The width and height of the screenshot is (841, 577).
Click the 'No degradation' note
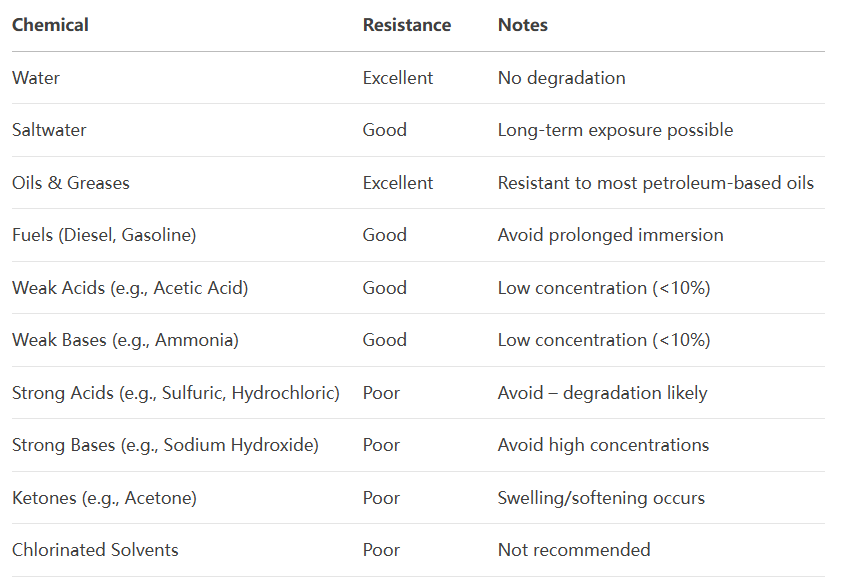click(562, 78)
